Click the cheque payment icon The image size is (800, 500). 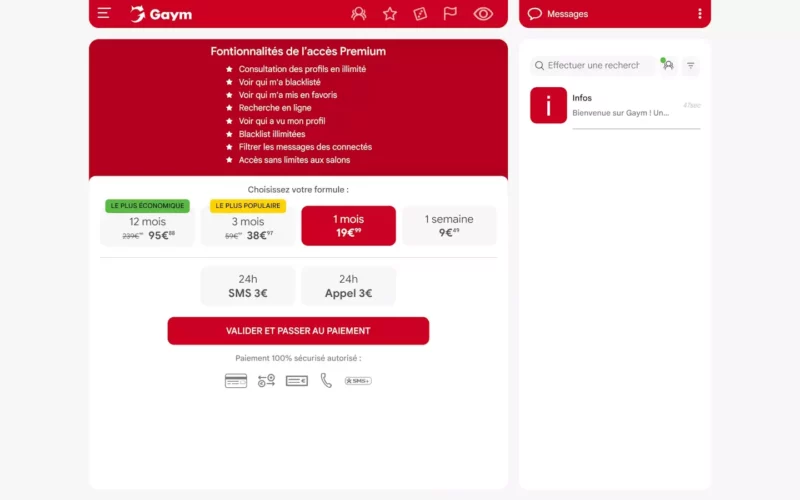[x=296, y=381]
